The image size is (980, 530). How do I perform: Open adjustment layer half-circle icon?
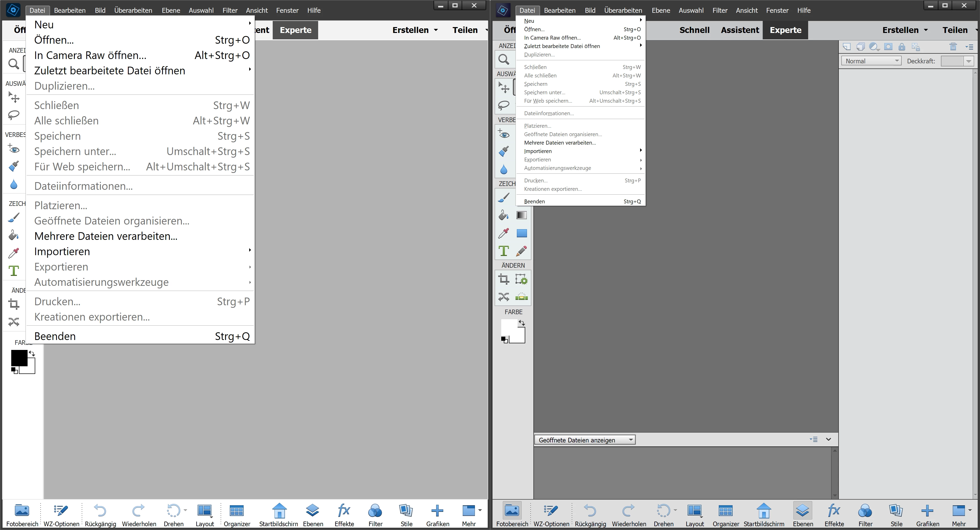874,47
